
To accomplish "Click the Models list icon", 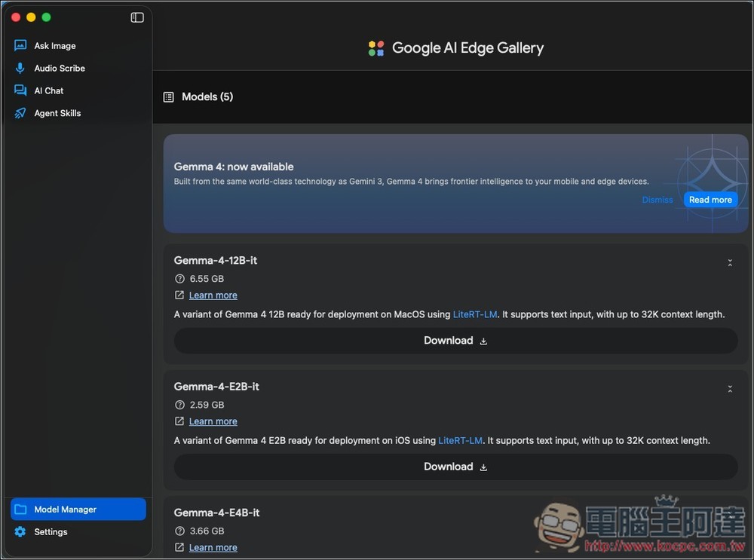I will pos(168,97).
